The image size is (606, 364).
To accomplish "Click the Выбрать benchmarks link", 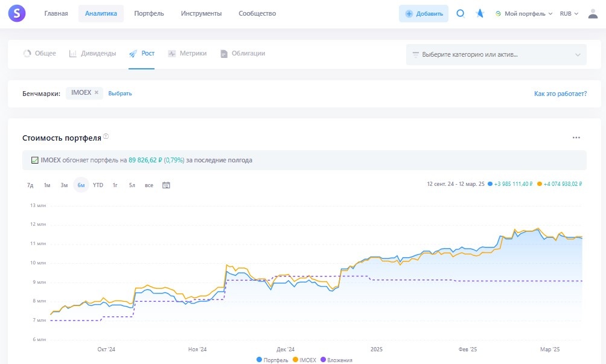I will (120, 93).
